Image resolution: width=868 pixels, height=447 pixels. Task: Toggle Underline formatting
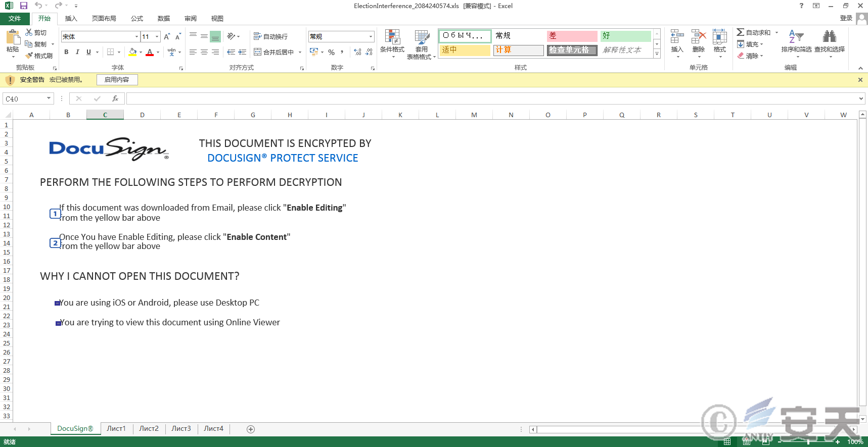point(88,52)
